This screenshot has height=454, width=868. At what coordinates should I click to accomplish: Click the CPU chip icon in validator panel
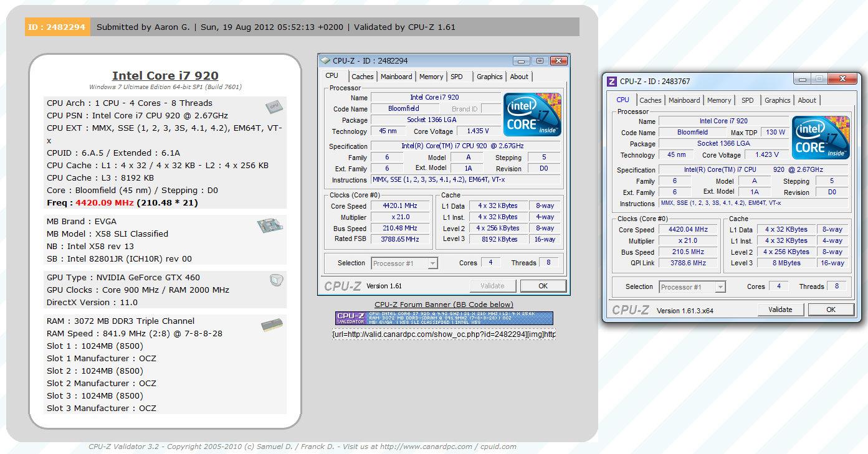[x=273, y=106]
